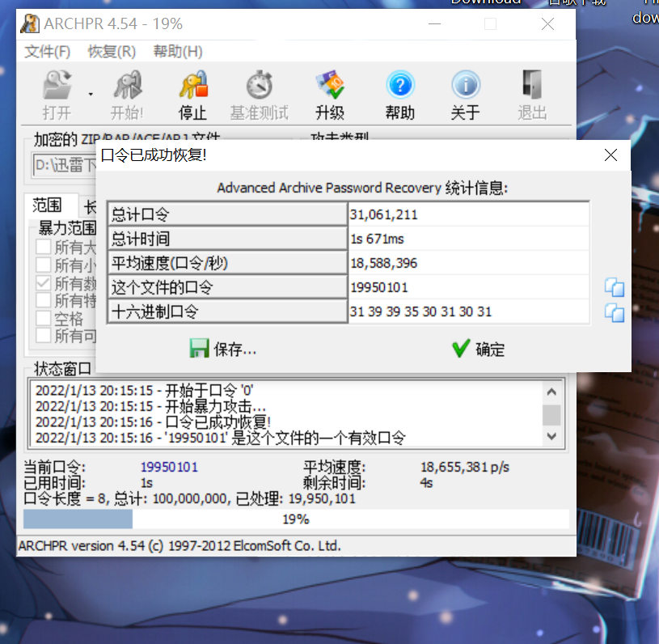Viewport: 659px width, 644px height.
Task: Expand the dropdown arrow beside Open
Action: point(91,94)
